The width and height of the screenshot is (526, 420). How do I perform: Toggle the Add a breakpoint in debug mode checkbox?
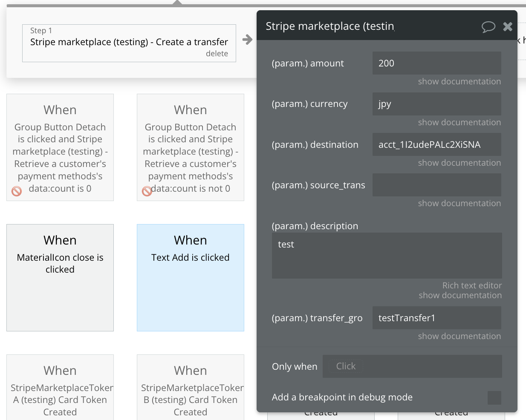(494, 398)
